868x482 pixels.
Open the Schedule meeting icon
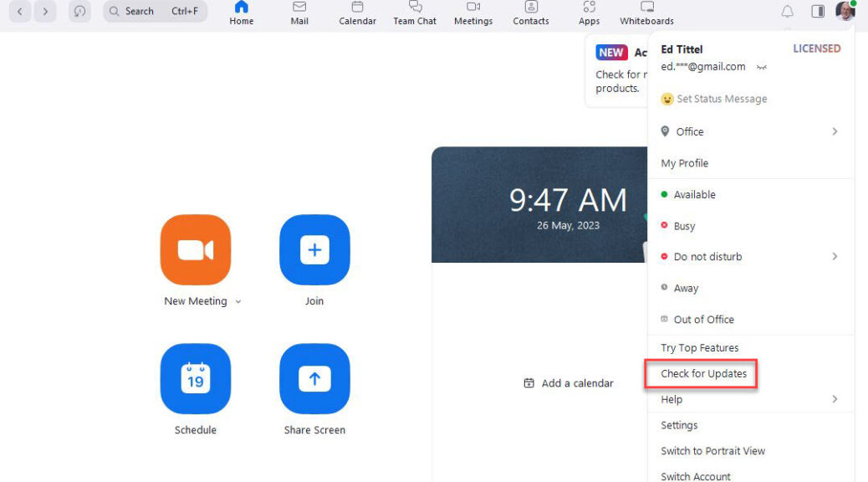tap(196, 379)
